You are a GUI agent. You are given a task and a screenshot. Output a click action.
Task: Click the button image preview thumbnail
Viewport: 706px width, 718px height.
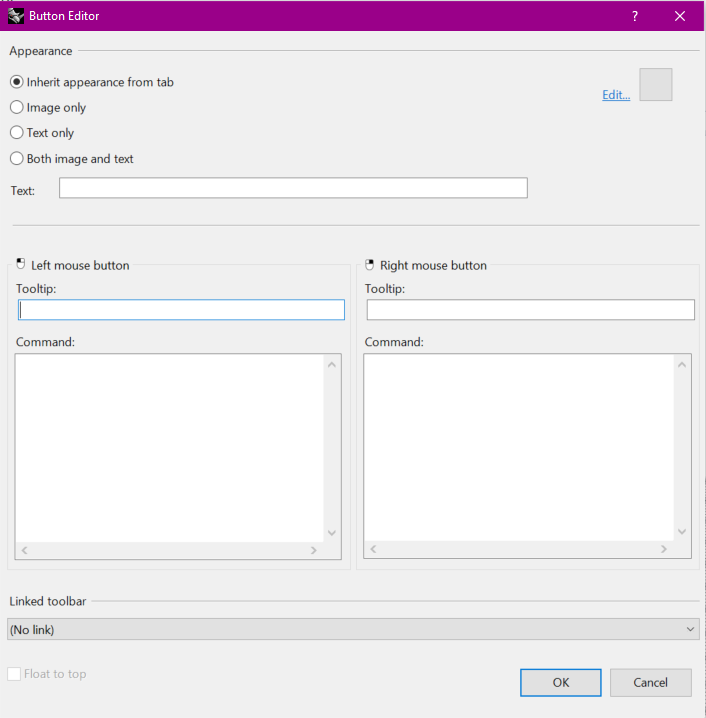tap(656, 85)
